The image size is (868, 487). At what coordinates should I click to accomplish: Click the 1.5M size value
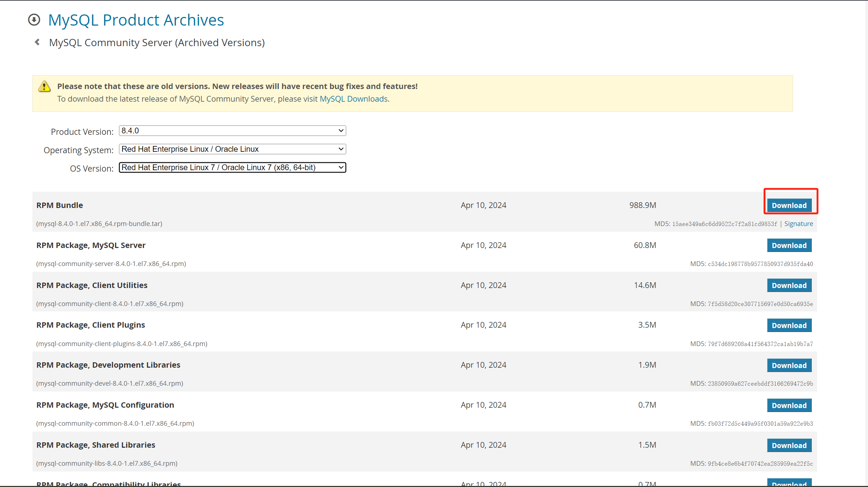coord(647,445)
